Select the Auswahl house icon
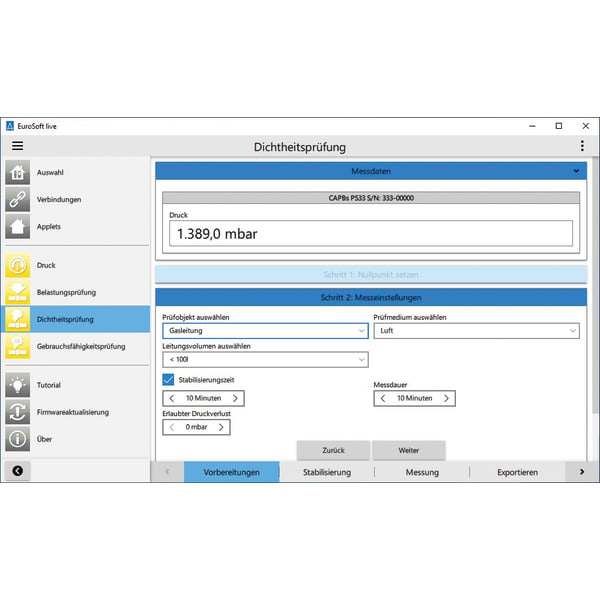The height and width of the screenshot is (600, 600). coord(17,173)
